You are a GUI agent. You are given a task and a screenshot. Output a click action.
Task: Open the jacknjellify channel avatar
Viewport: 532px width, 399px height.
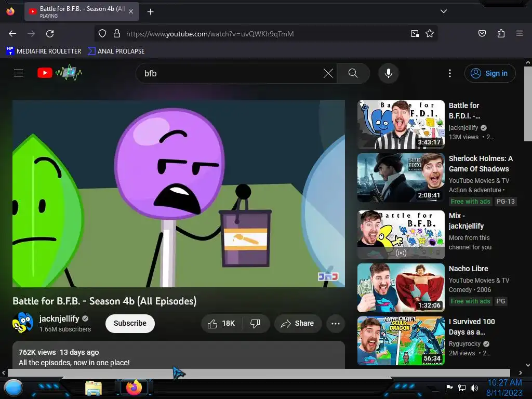click(23, 323)
